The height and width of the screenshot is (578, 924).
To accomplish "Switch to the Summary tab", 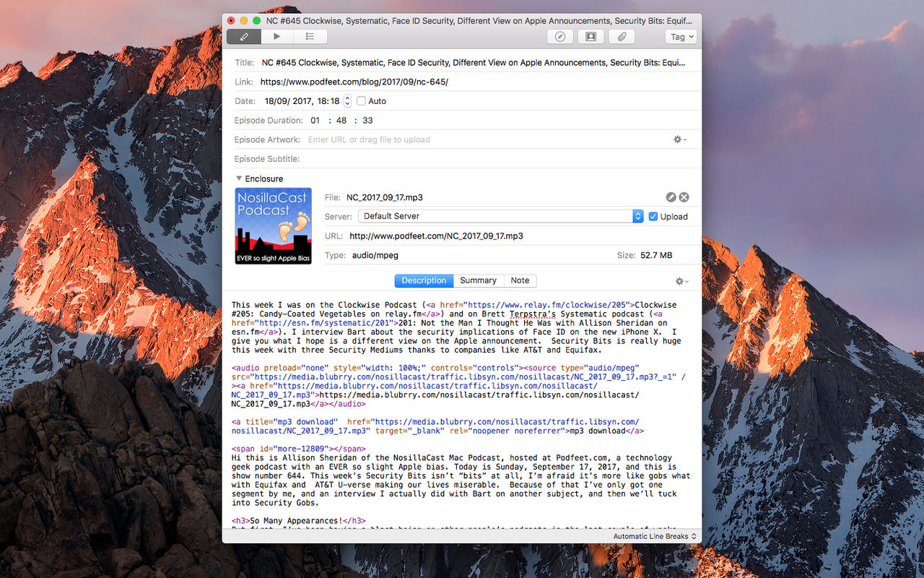I will click(478, 280).
